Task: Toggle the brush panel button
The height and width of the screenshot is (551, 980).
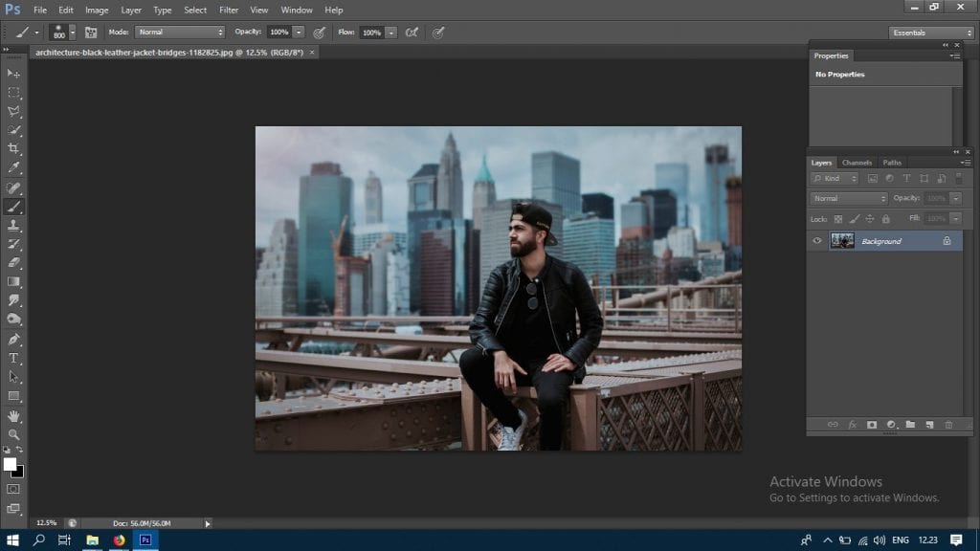Action: coord(91,32)
